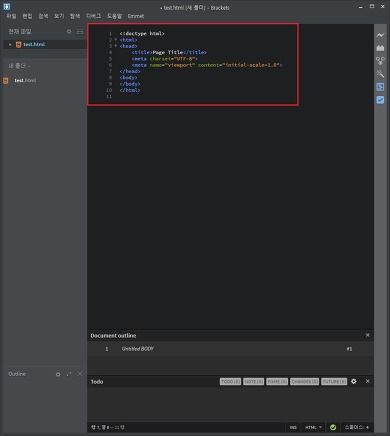
Task: Click the Document outline panel title
Action: tap(113, 336)
